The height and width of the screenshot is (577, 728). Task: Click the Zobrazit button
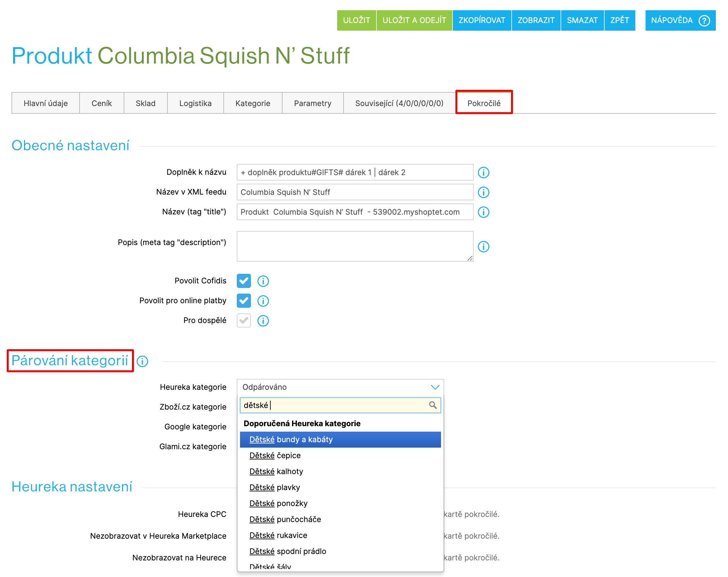536,20
